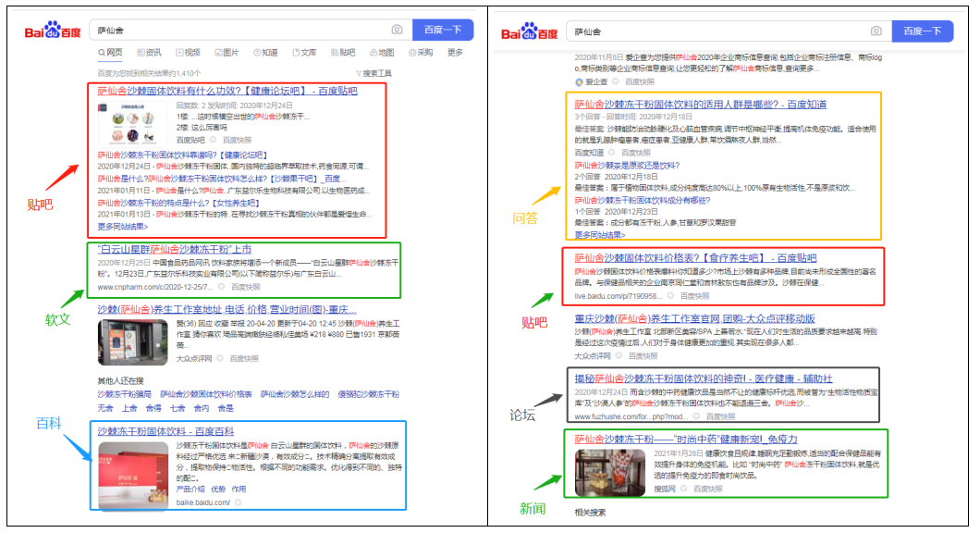Click the 百度知道 source label
980x533 pixels.
(x=589, y=153)
